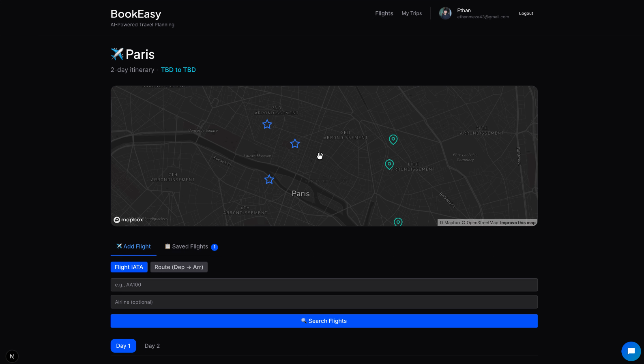Click the Louvre Museum map label
The width and height of the screenshot is (644, 364).
pyautogui.click(x=258, y=156)
